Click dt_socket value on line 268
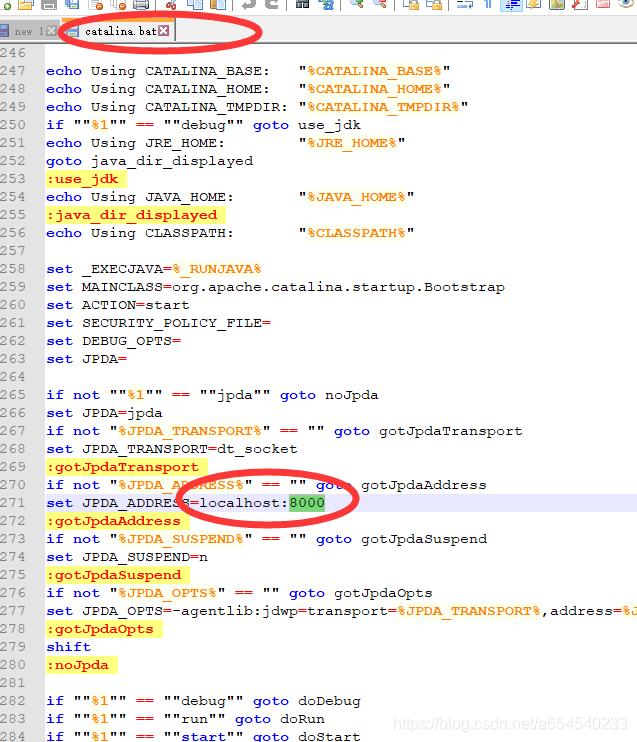 (257, 449)
